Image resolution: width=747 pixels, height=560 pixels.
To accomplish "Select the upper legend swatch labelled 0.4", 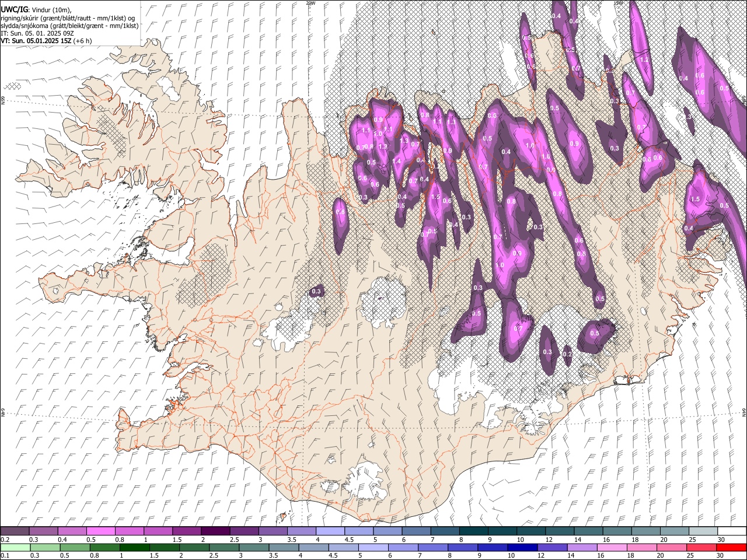I will click(x=72, y=531).
